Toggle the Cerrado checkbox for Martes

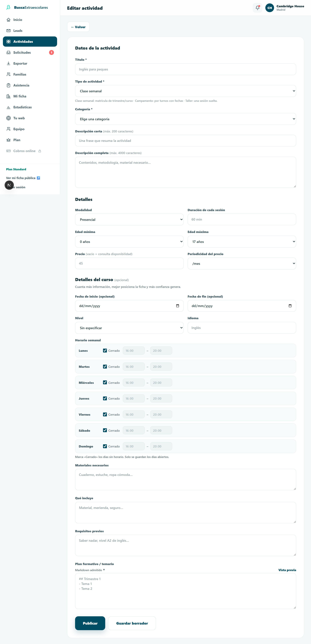(x=105, y=366)
